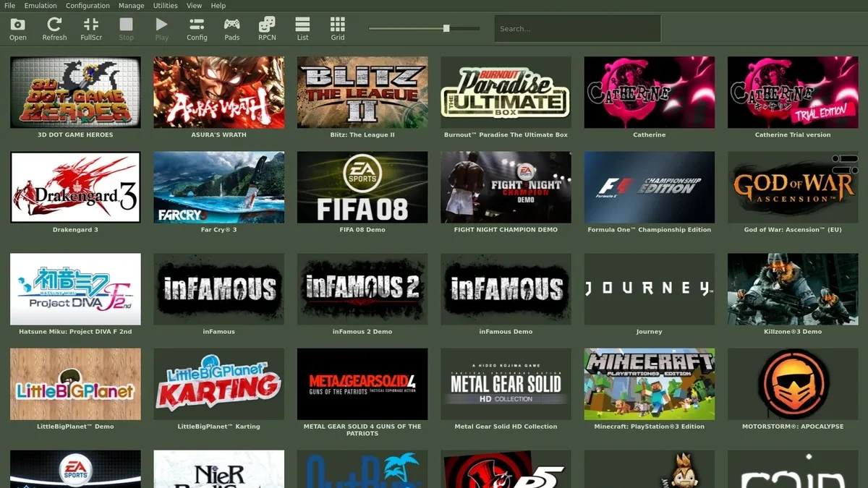Screen dimensions: 868x488
Task: Click the 'MOTORSTORM®: APOCALYPSE' label
Action: click(793, 427)
